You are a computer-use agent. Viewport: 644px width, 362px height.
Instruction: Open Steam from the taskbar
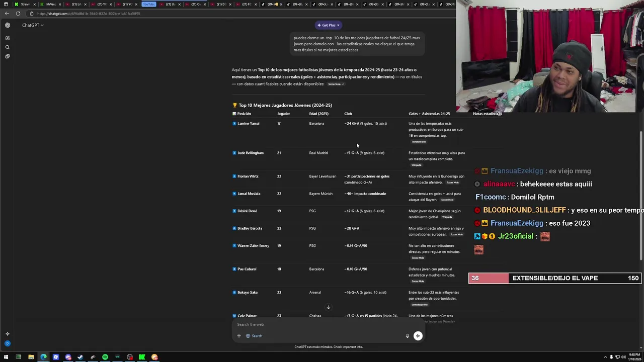tap(80, 357)
